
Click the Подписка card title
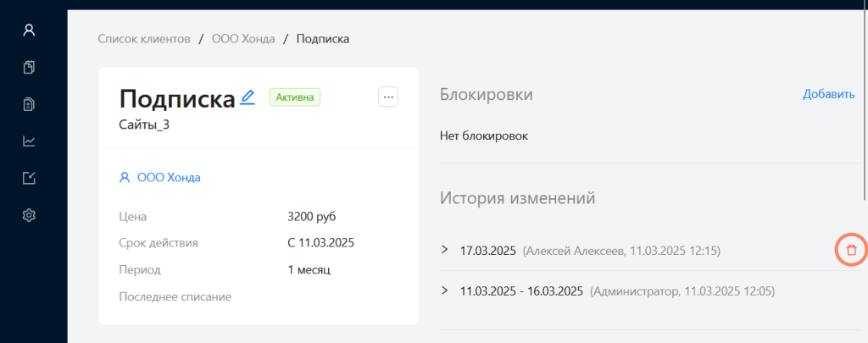coord(177,99)
